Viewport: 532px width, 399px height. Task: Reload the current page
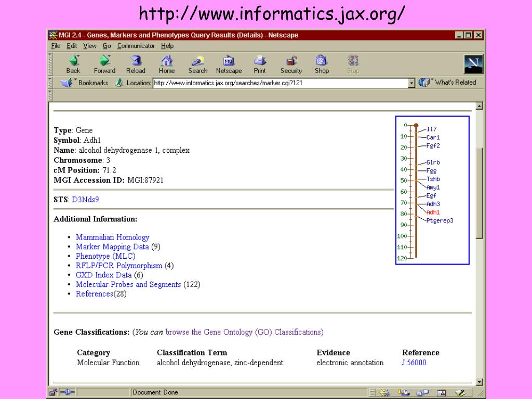[136, 64]
